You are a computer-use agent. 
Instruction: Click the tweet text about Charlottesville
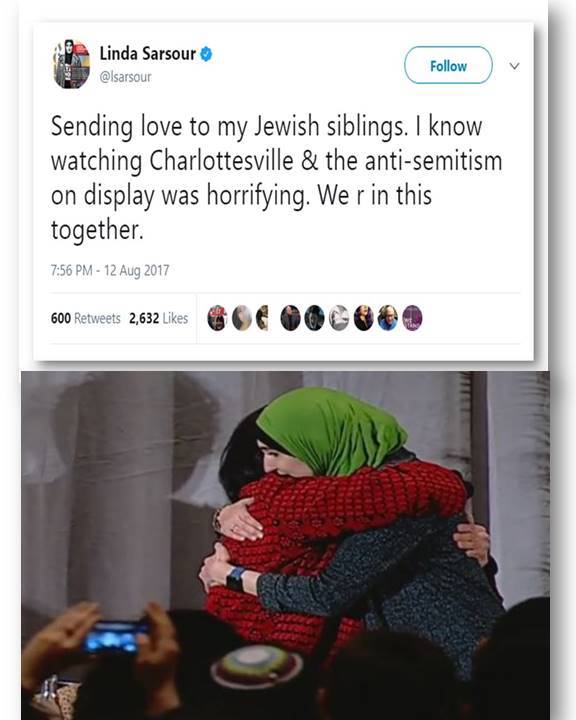click(277, 177)
